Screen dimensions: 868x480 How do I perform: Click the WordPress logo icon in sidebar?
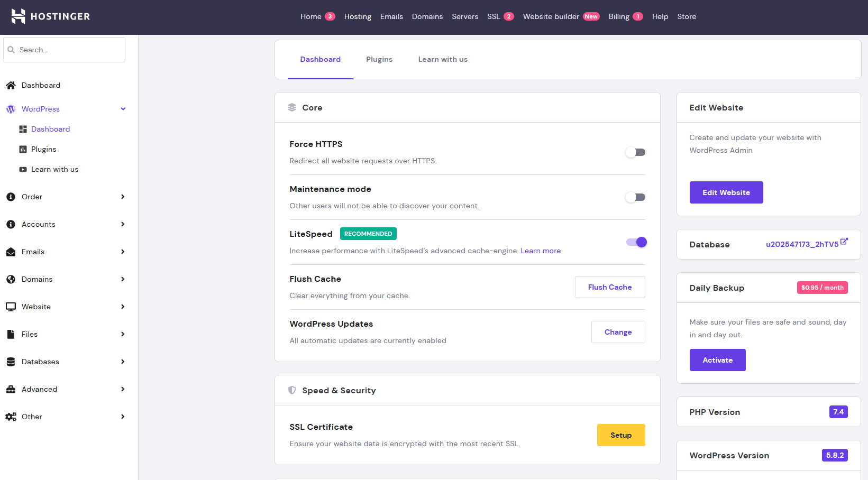pyautogui.click(x=11, y=109)
